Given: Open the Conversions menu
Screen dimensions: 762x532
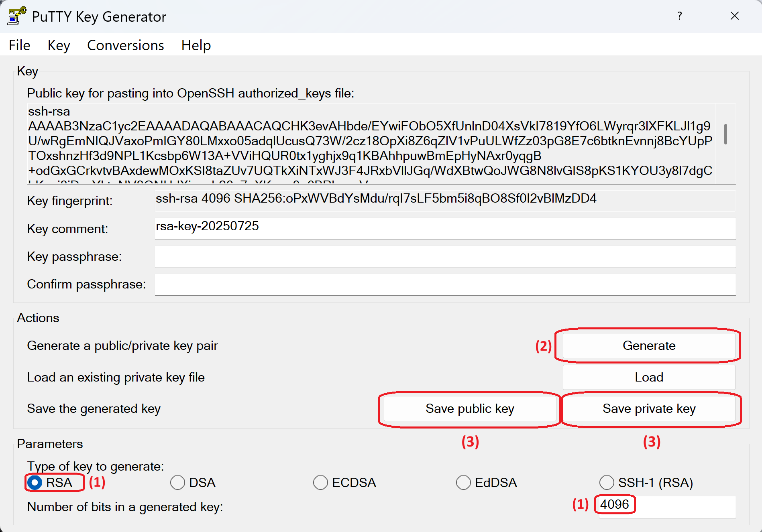Looking at the screenshot, I should [x=125, y=45].
